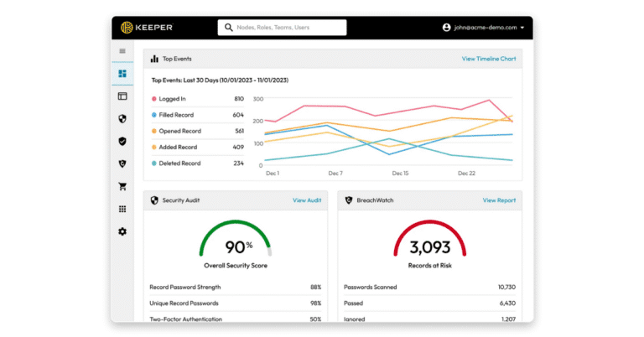Click the Top Events bar chart icon

coord(154,60)
